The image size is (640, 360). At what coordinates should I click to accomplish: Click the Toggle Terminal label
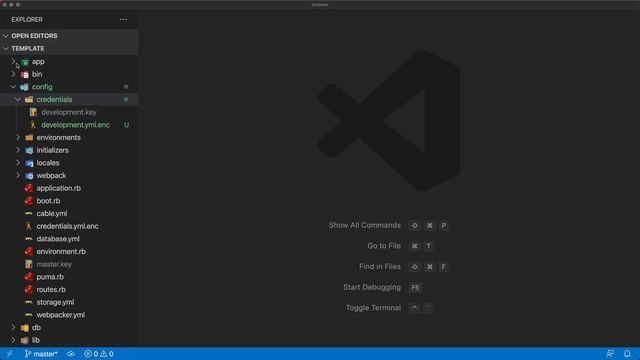[x=373, y=308]
